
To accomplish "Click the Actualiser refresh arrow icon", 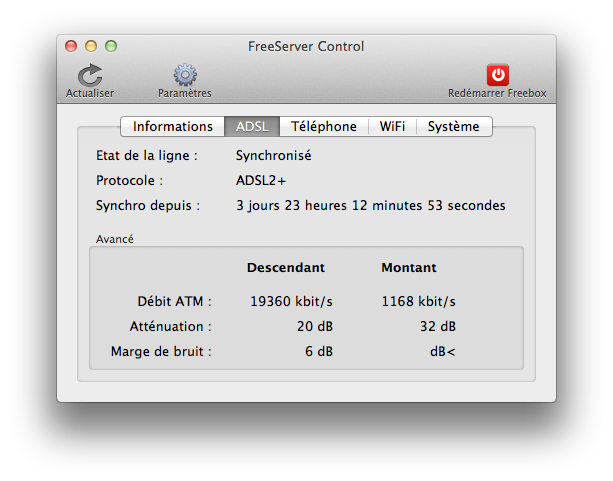I will pos(90,75).
